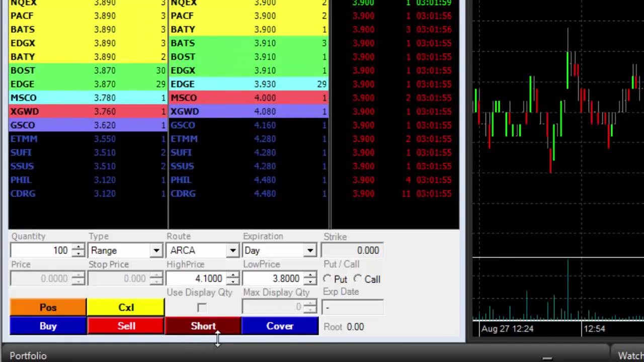This screenshot has height=362, width=644.
Task: Select the EDGE bid row at 3.870
Action: [x=88, y=84]
